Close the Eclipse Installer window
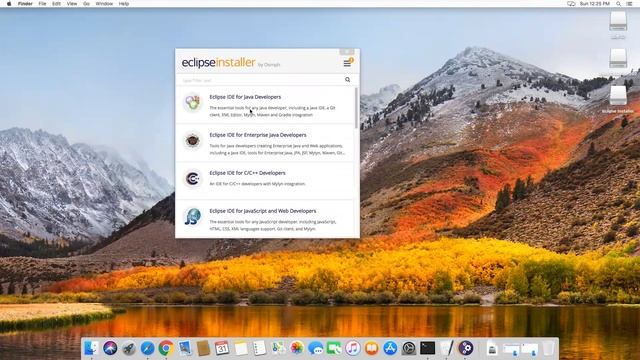The height and width of the screenshot is (360, 640). pos(347,51)
